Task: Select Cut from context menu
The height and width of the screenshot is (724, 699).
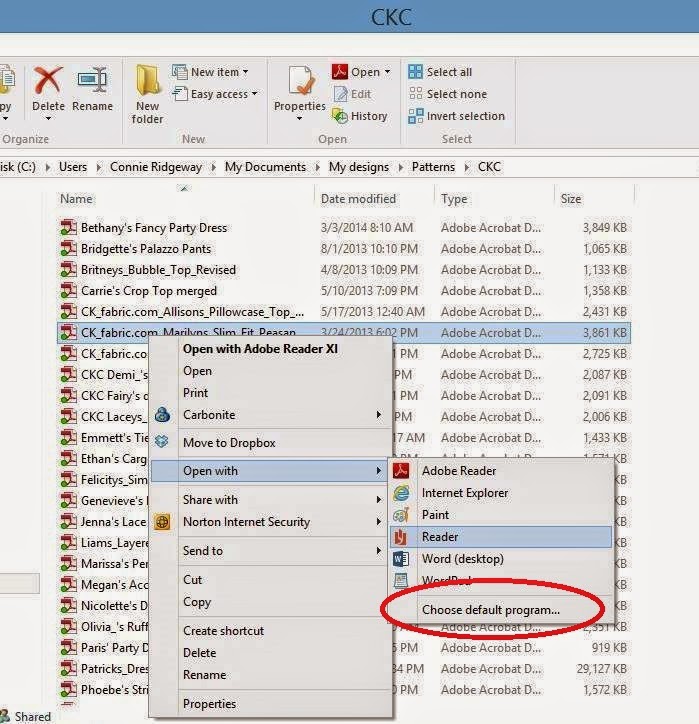Action: [193, 580]
